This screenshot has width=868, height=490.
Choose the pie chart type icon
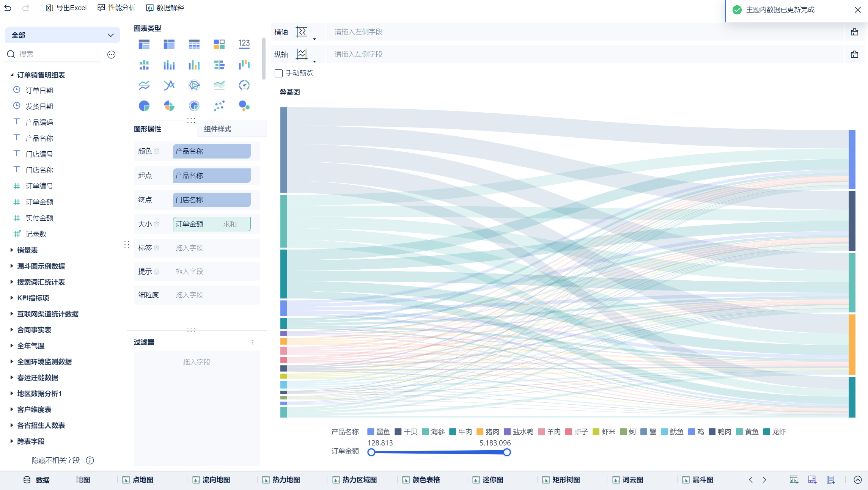click(x=144, y=106)
